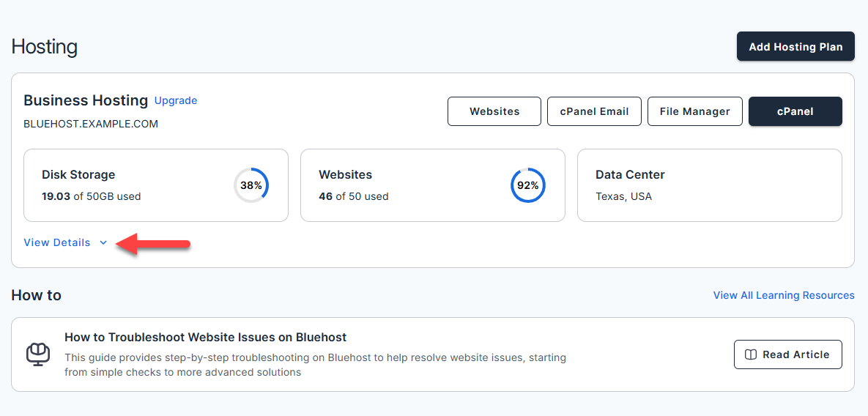The width and height of the screenshot is (868, 416).
Task: Open the dark cPanel button
Action: tap(795, 111)
